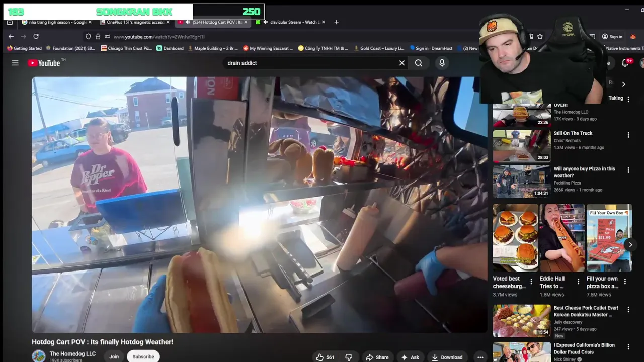Start voice search with the microphone

[442, 63]
